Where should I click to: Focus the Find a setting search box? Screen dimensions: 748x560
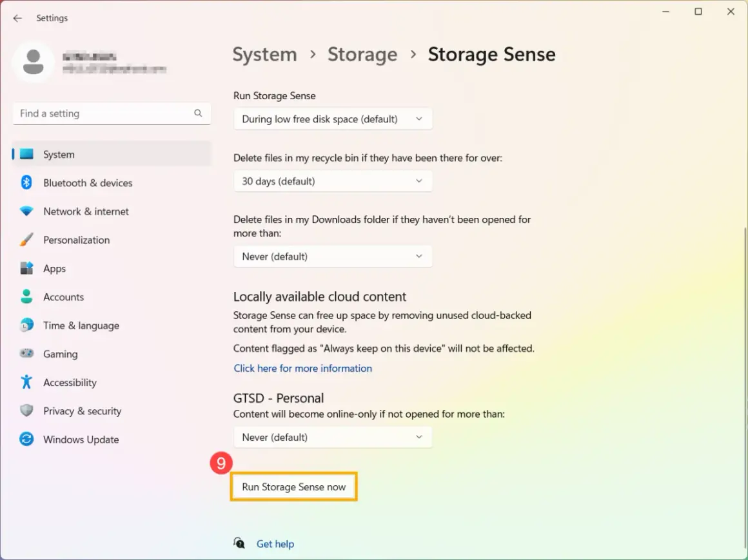(112, 113)
